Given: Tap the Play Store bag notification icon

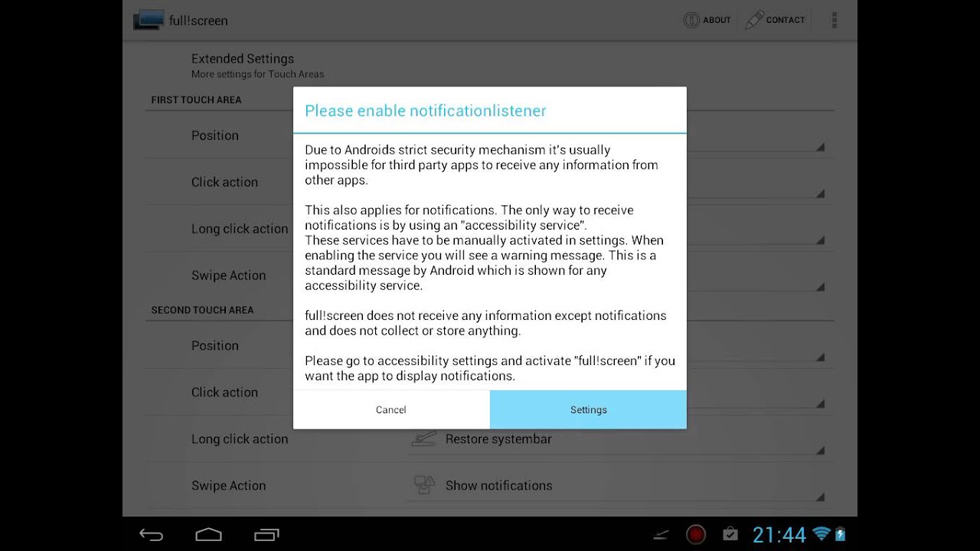Looking at the screenshot, I should click(x=730, y=533).
